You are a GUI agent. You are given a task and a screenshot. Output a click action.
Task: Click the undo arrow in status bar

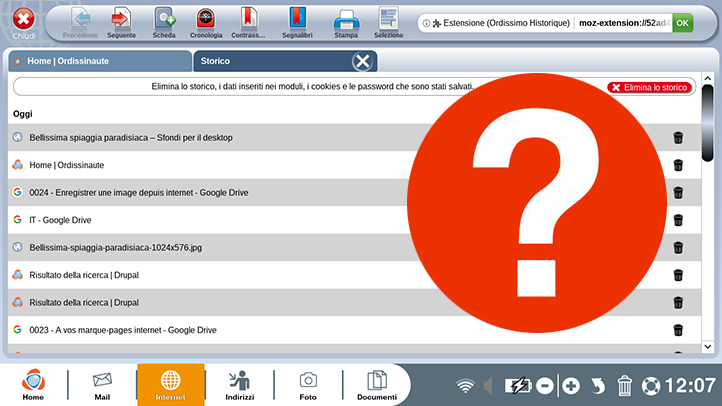click(598, 386)
